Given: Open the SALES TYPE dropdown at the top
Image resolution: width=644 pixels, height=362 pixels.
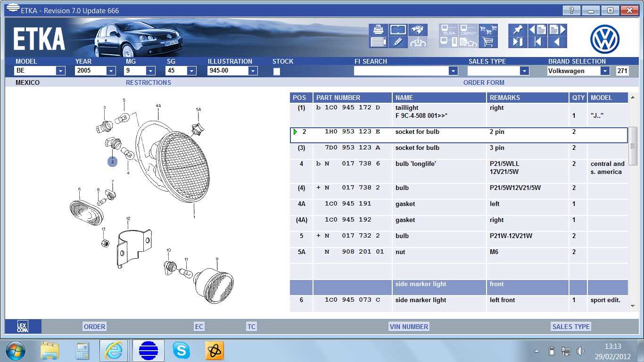Looking at the screenshot, I should tap(524, 71).
